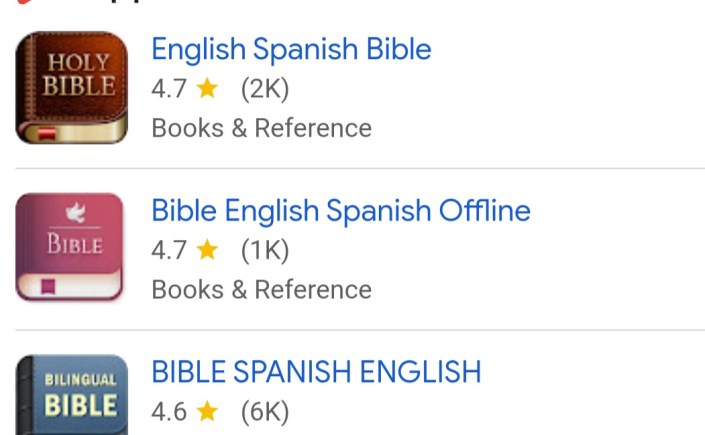
Task: Select the blue Bilingual Bible app icon
Action: [x=72, y=396]
